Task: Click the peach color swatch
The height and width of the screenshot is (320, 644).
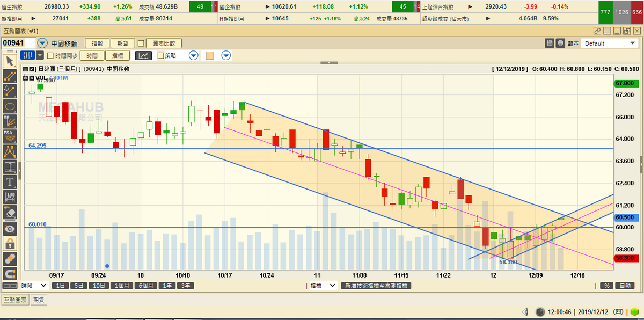Action: click(210, 55)
